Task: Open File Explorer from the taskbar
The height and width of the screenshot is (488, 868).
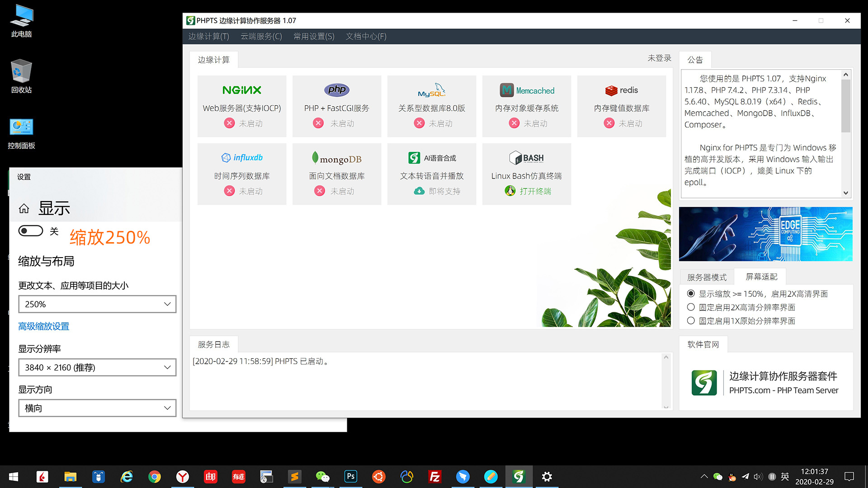Action: click(x=71, y=477)
